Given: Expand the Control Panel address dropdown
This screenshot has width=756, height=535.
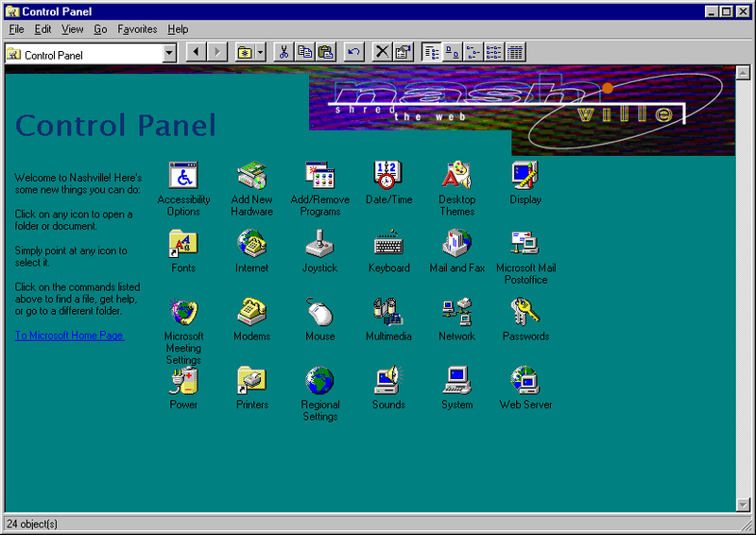Looking at the screenshot, I should point(169,53).
